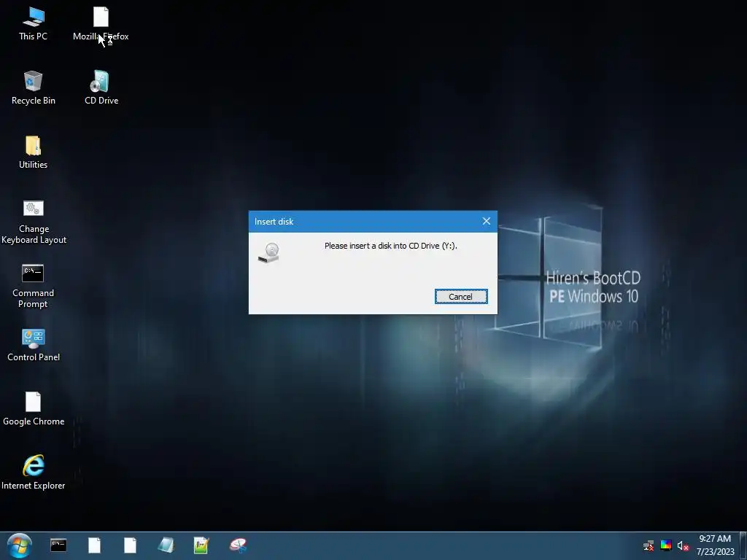Screen dimensions: 747x560
Task: Select the CD Drive desktop icon
Action: point(101,88)
